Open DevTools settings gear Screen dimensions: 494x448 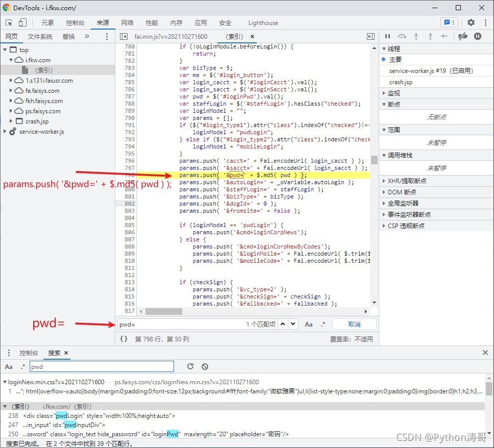click(471, 22)
